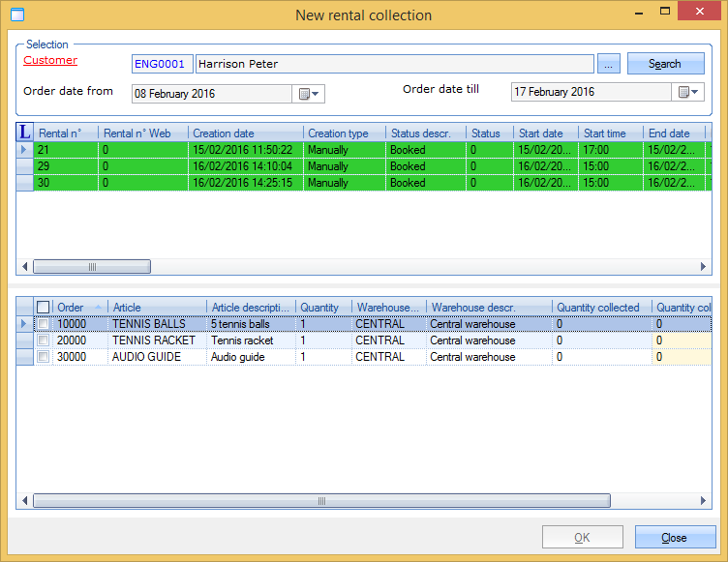Tick checkbox for TENNIS RACKET order line
Viewport: 728px width, 562px height.
coord(43,340)
